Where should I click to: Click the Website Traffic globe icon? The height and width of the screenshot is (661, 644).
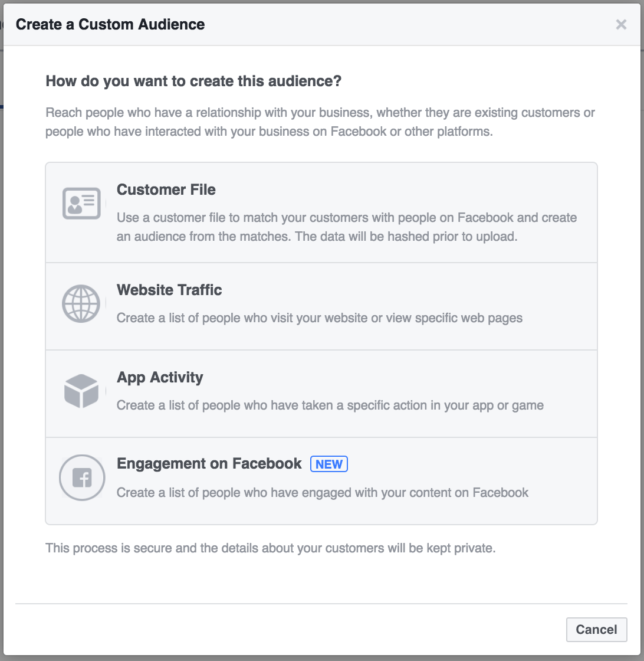pyautogui.click(x=81, y=304)
